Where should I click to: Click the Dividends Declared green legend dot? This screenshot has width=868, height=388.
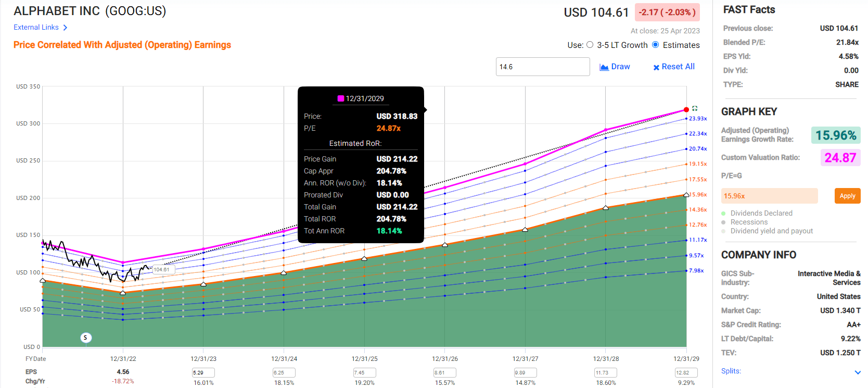[723, 214]
